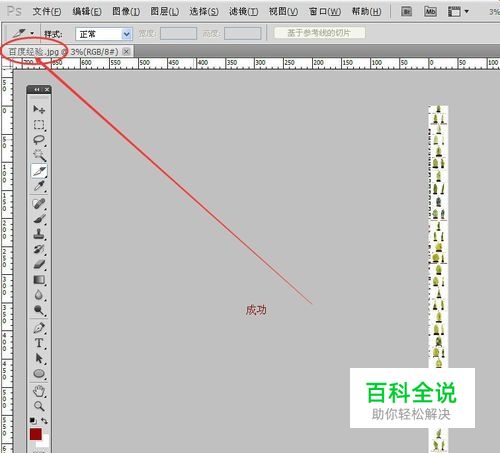
Task: Launch Bridge from the Br icon
Action: click(x=406, y=12)
